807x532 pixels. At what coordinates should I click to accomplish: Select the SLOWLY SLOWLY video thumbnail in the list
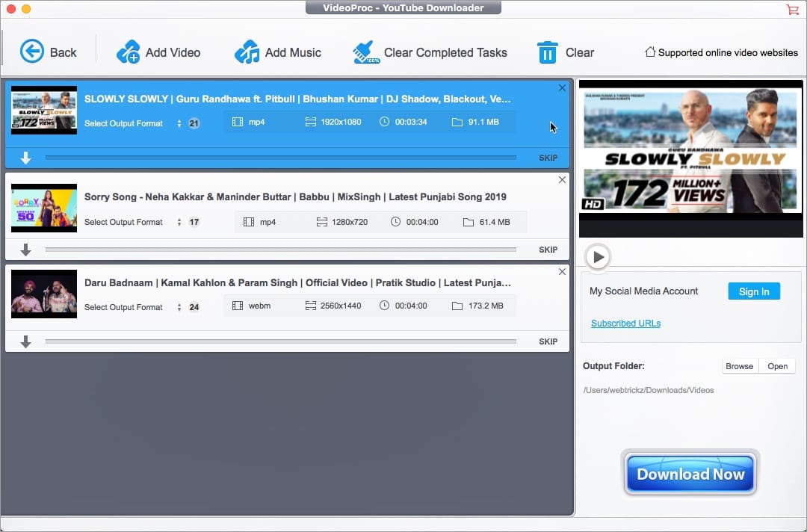(44, 110)
